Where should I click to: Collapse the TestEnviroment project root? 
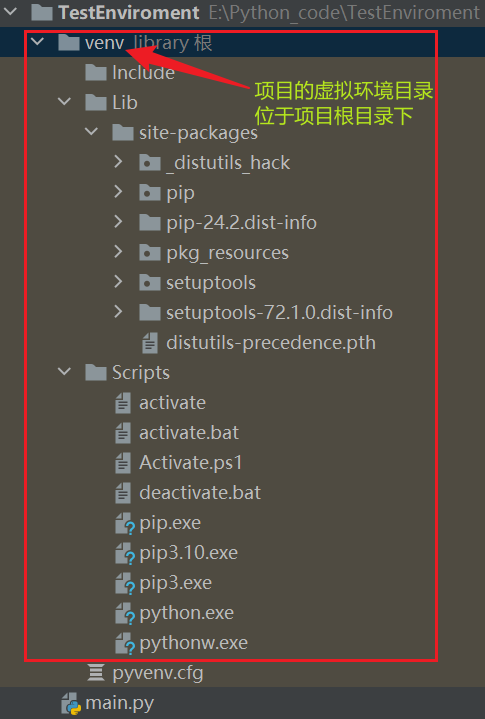pyautogui.click(x=10, y=11)
